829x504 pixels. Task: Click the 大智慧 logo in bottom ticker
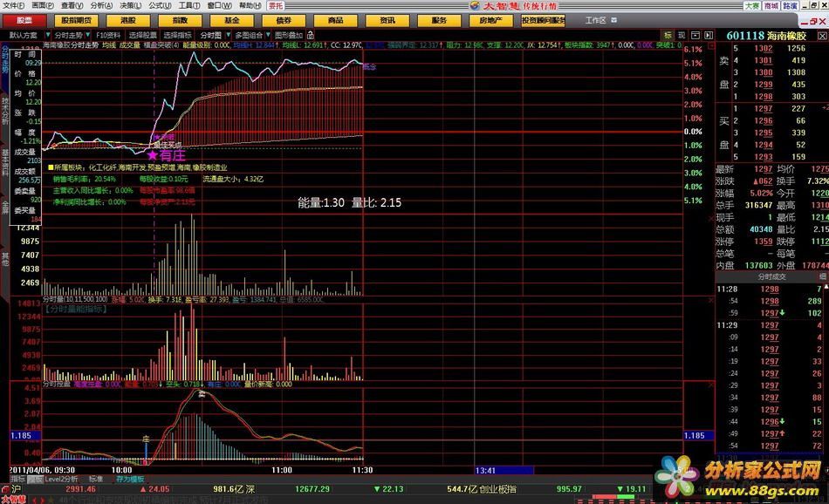point(13,500)
